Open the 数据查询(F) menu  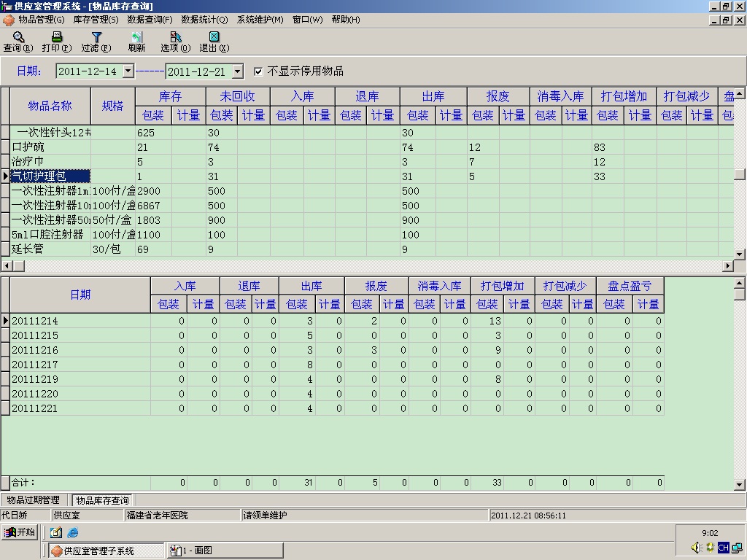(150, 20)
